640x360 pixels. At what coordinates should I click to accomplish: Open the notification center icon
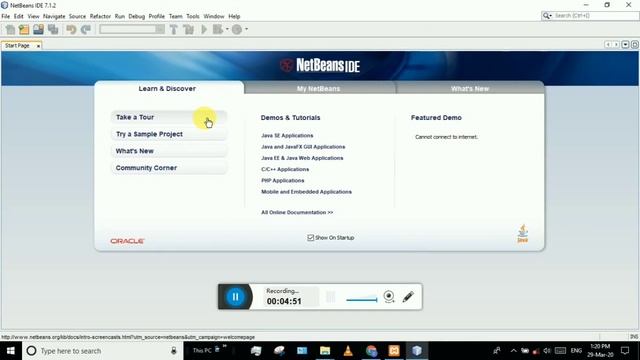[x=625, y=351]
